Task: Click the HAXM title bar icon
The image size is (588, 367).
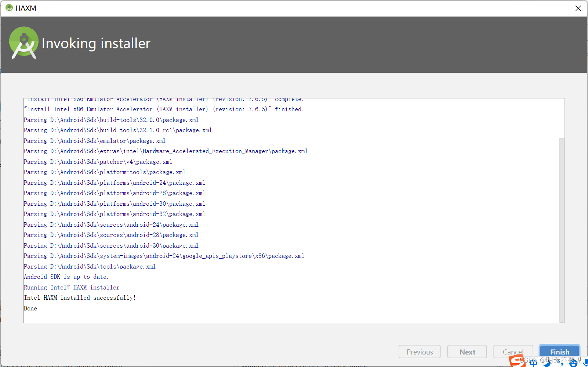Action: [9, 8]
